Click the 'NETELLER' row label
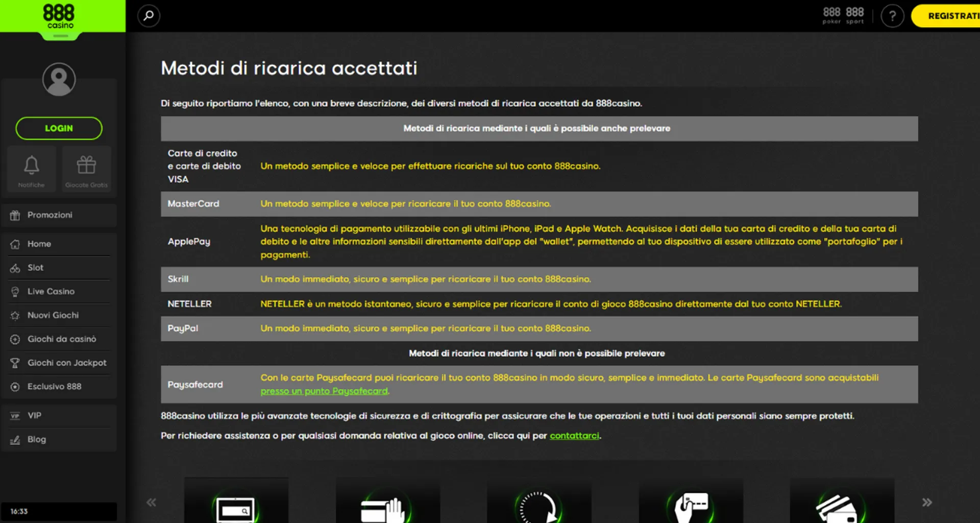Viewport: 980px width, 523px height. click(x=189, y=304)
